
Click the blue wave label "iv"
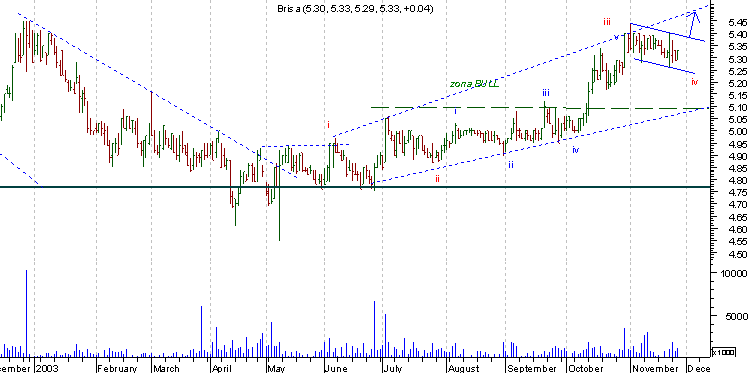[575, 150]
